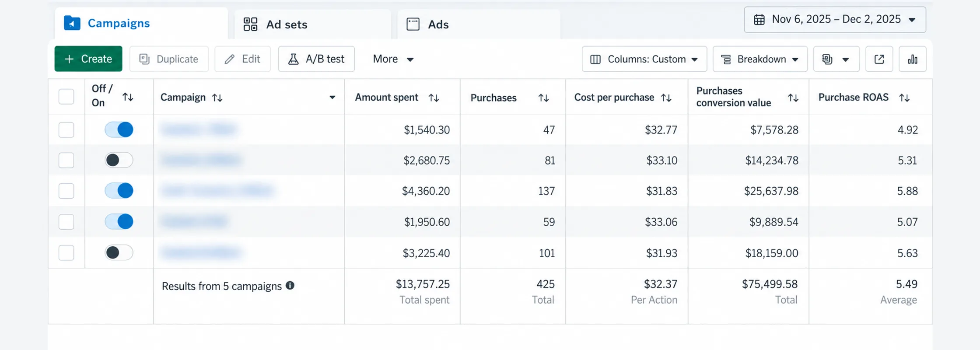Click the conversion value $14,234.78
Image resolution: width=980 pixels, height=350 pixels.
[x=772, y=161]
